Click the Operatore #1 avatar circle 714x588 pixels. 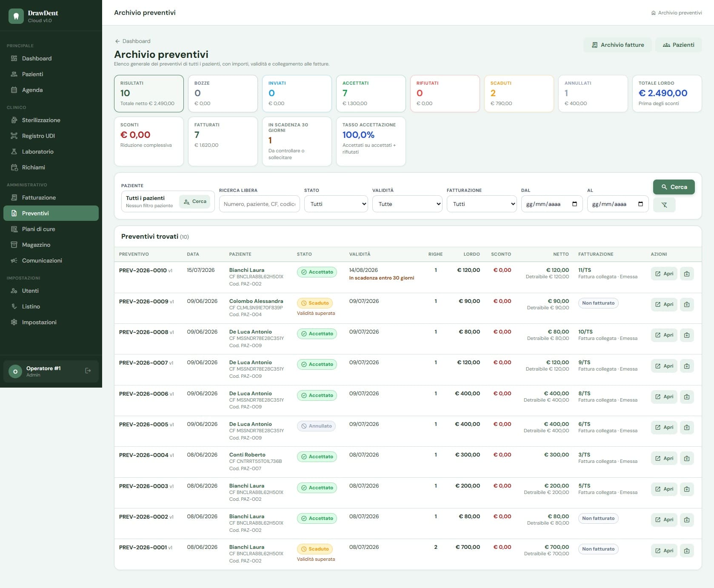click(x=15, y=371)
